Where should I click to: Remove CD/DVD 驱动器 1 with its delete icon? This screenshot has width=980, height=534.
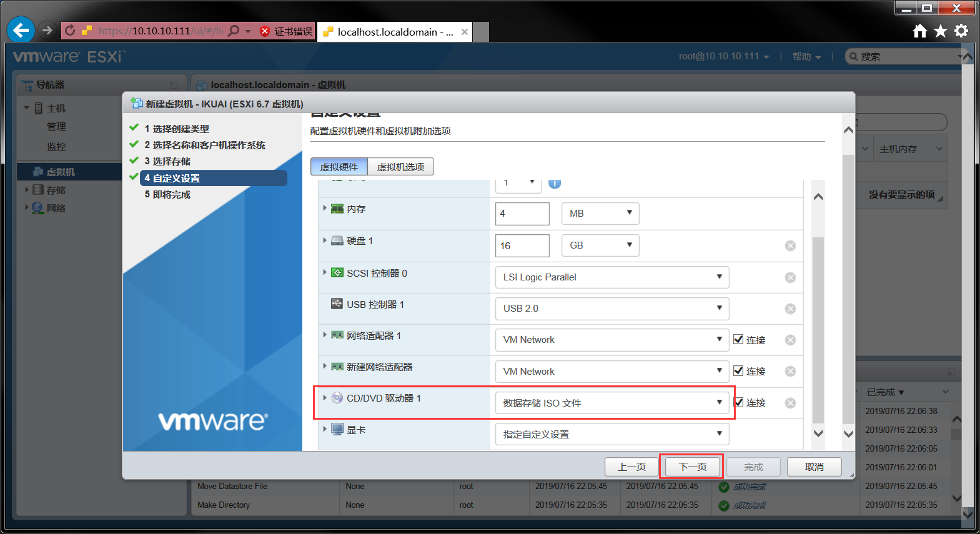point(790,403)
